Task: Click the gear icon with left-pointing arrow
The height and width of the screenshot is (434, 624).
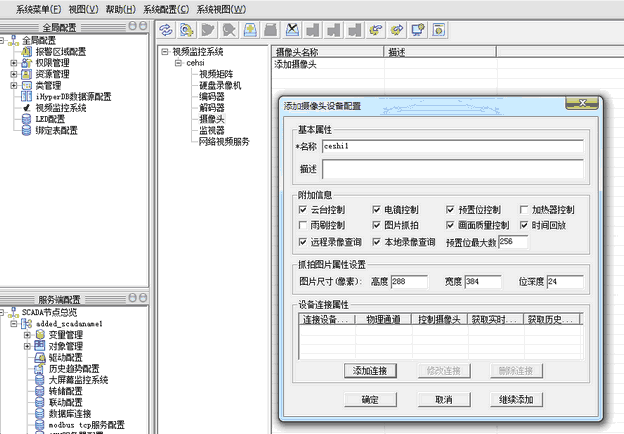Action: point(376,30)
